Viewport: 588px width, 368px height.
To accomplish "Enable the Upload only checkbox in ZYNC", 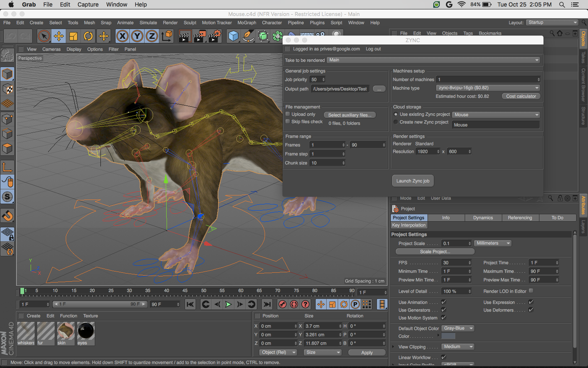I will point(287,114).
